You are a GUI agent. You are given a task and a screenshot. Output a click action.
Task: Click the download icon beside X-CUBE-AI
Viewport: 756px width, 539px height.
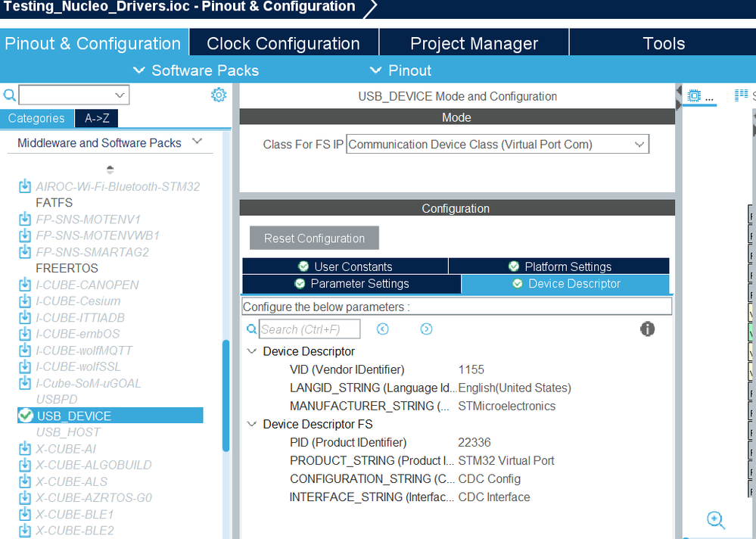click(24, 448)
